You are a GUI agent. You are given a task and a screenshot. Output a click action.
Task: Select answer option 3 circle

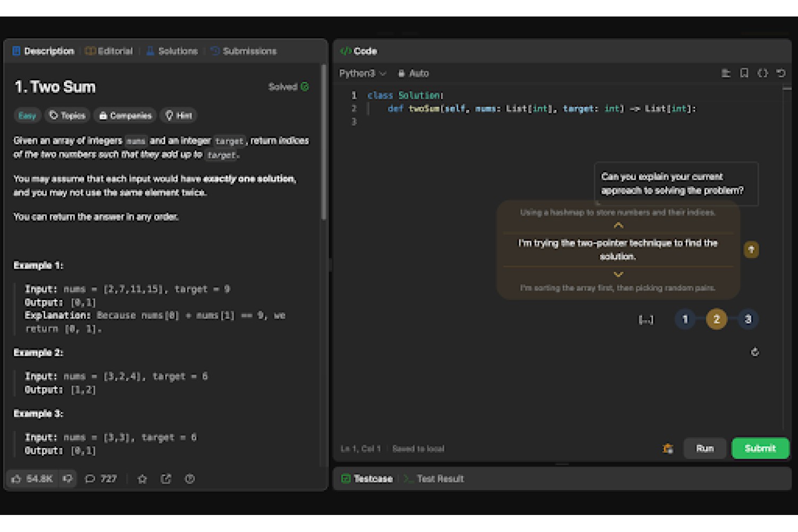(748, 319)
